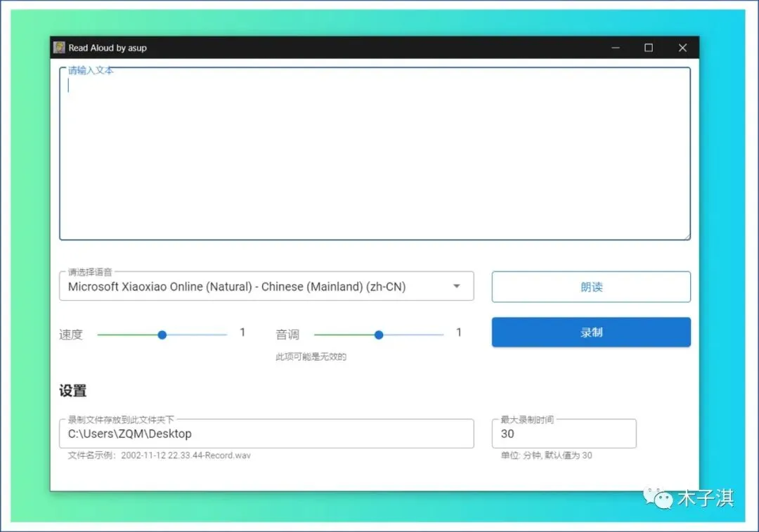Click the 速度 speed slider handle
Screen dimensions: 759x532
coord(162,335)
